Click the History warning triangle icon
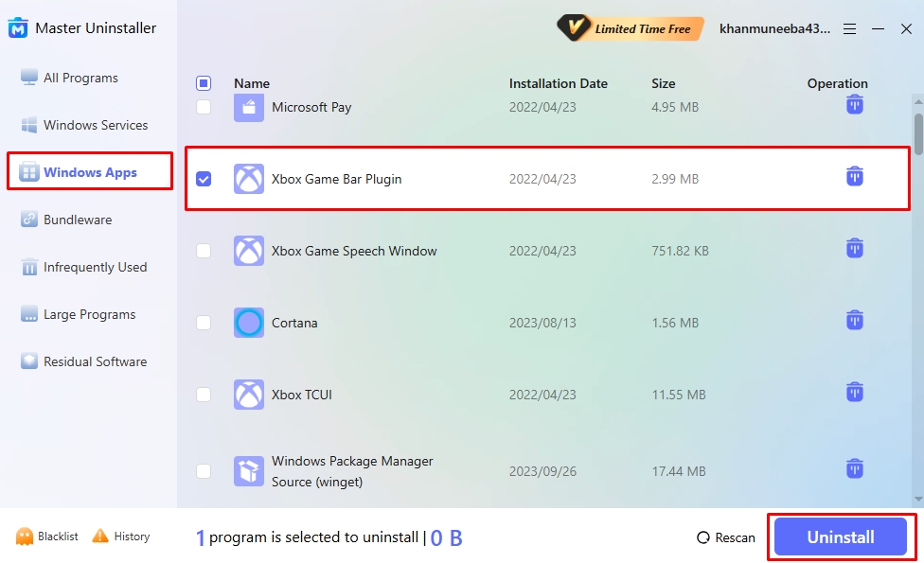 [100, 536]
